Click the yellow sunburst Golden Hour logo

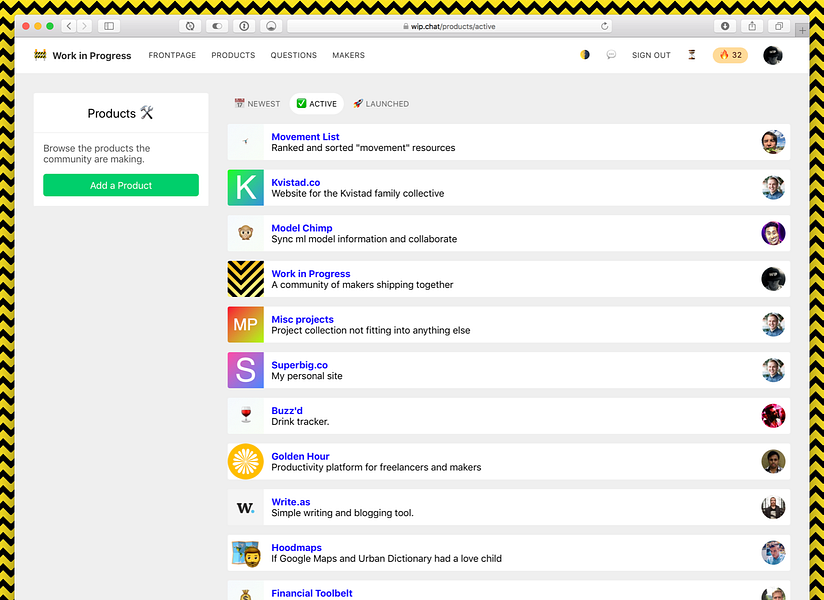pyautogui.click(x=245, y=461)
